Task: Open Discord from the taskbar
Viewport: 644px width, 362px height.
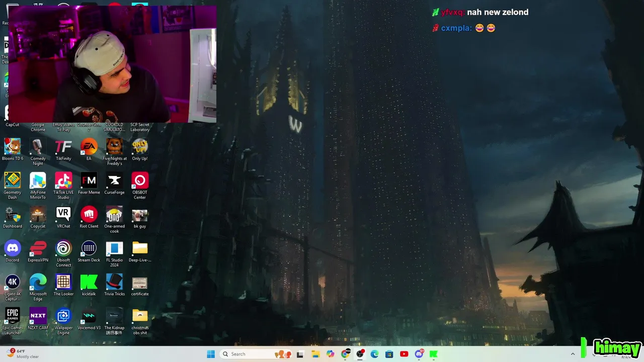Action: [x=419, y=354]
